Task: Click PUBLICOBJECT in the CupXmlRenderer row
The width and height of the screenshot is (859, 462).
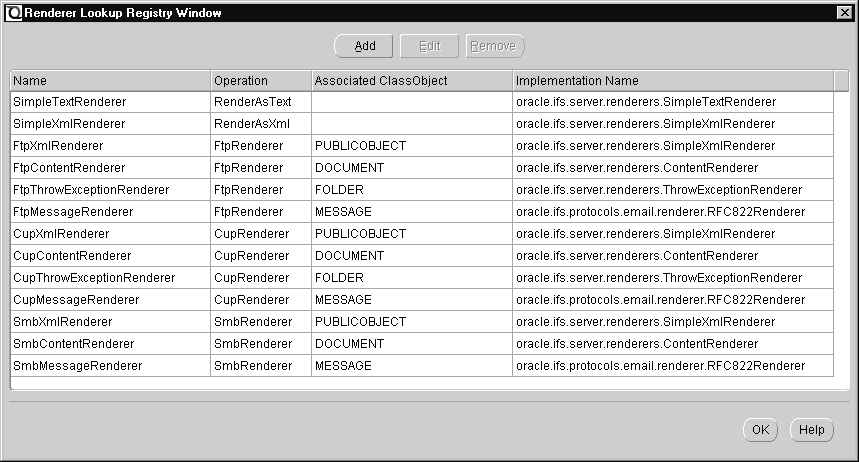Action: [x=412, y=233]
